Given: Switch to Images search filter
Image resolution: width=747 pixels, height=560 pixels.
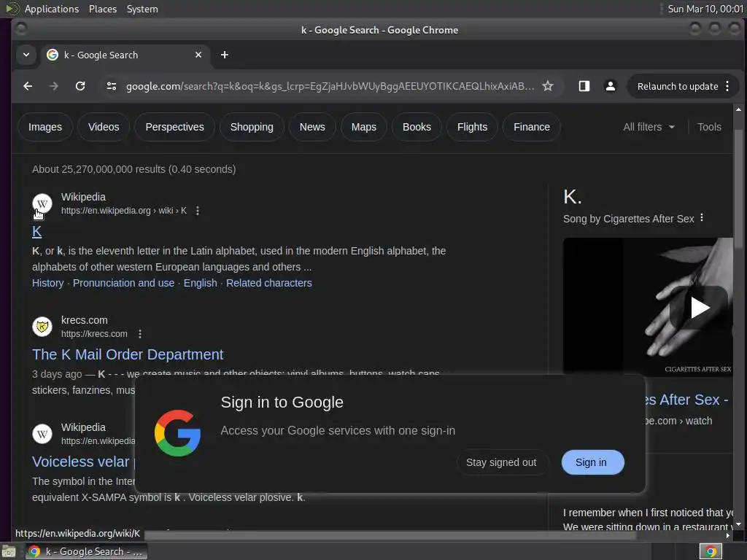Looking at the screenshot, I should pyautogui.click(x=45, y=127).
